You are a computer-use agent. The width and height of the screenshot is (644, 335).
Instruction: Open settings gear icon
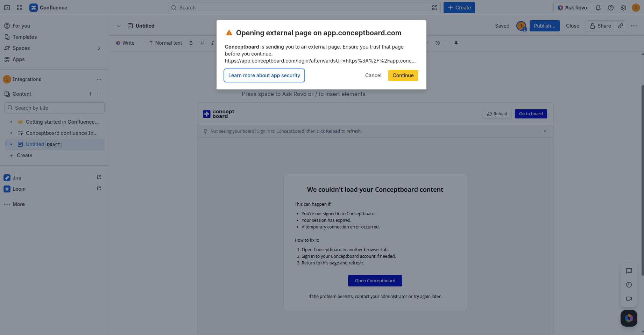click(x=623, y=8)
